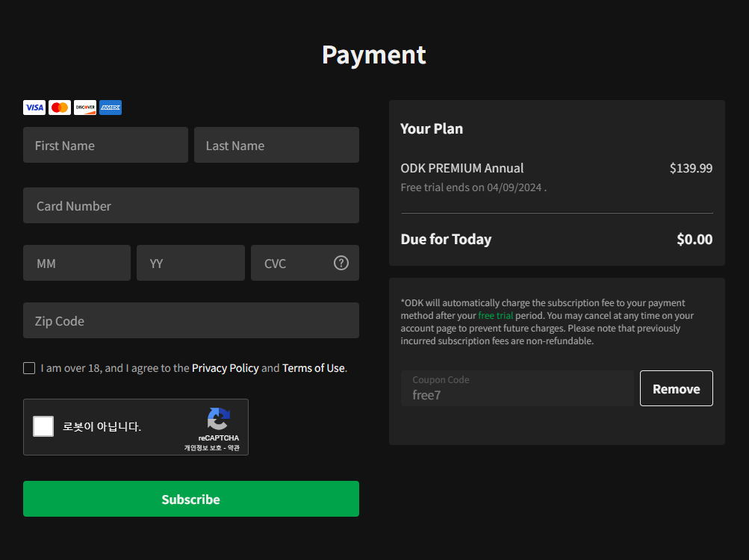Focus the Last Name field
749x560 pixels.
(x=276, y=145)
